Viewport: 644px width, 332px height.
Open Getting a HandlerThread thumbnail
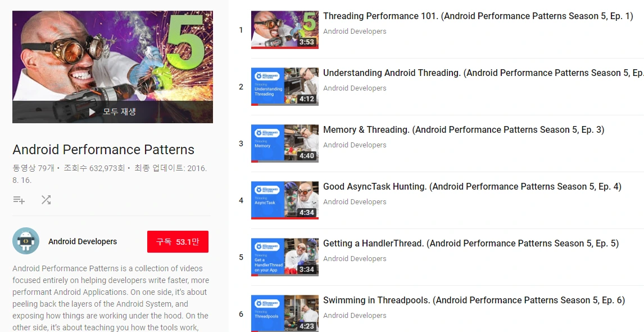click(x=284, y=257)
